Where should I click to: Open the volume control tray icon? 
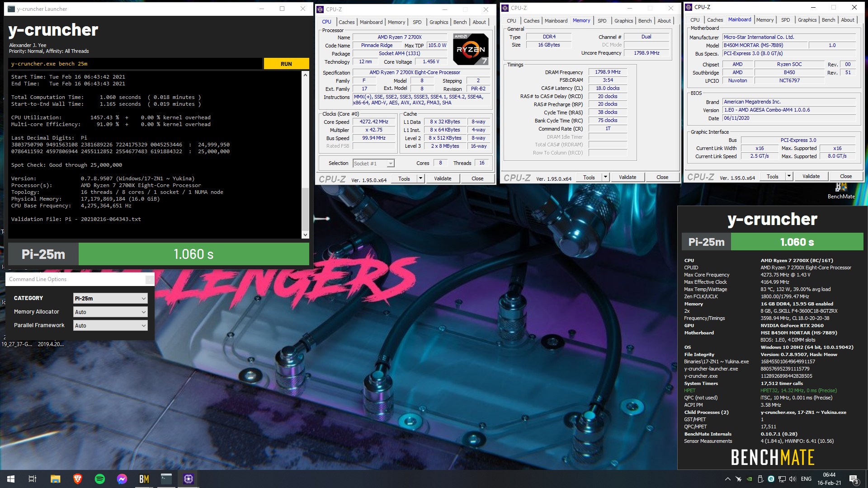click(x=793, y=479)
